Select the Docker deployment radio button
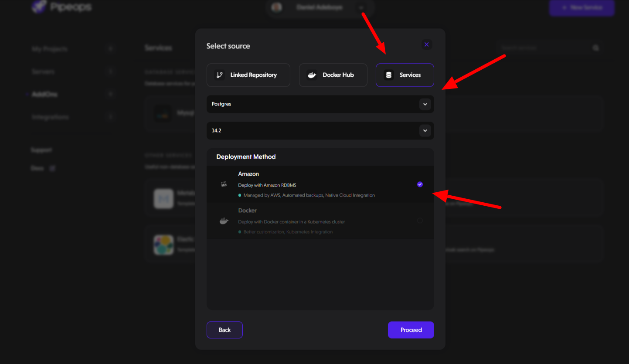Viewport: 629px width, 364px height. (x=420, y=221)
